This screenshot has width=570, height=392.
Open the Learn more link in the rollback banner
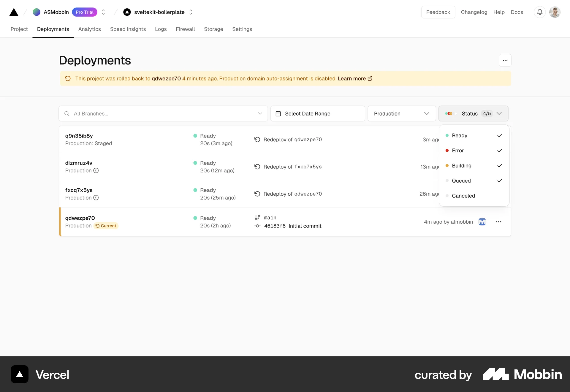tap(352, 78)
